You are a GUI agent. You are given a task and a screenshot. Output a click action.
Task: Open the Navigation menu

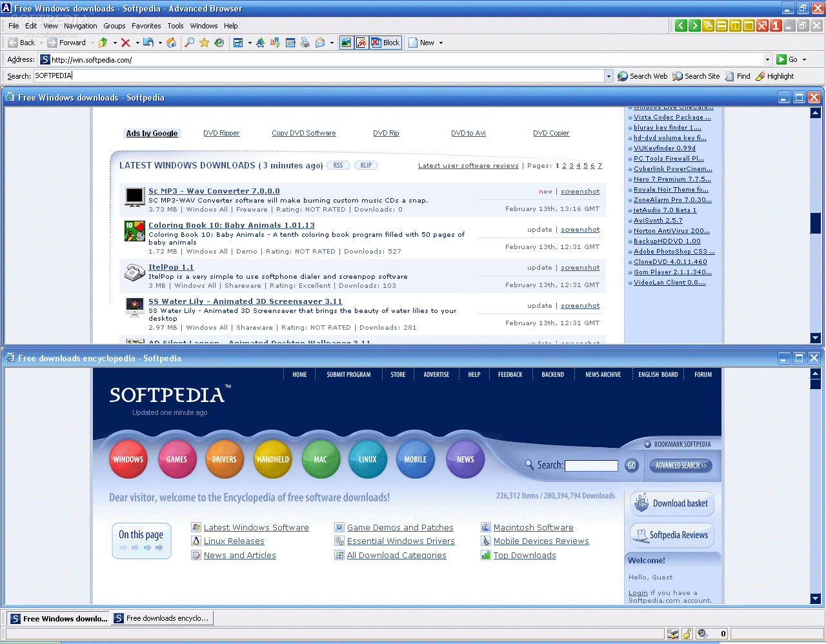coord(81,26)
